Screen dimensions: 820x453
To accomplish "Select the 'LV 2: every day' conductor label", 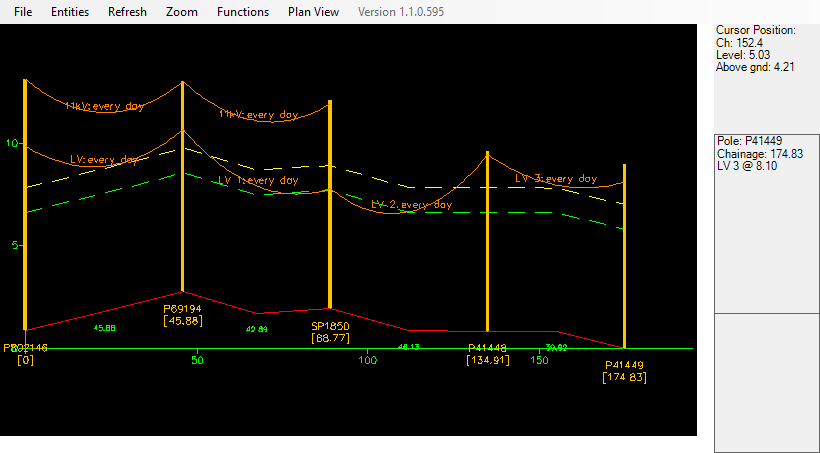I will 411,204.
